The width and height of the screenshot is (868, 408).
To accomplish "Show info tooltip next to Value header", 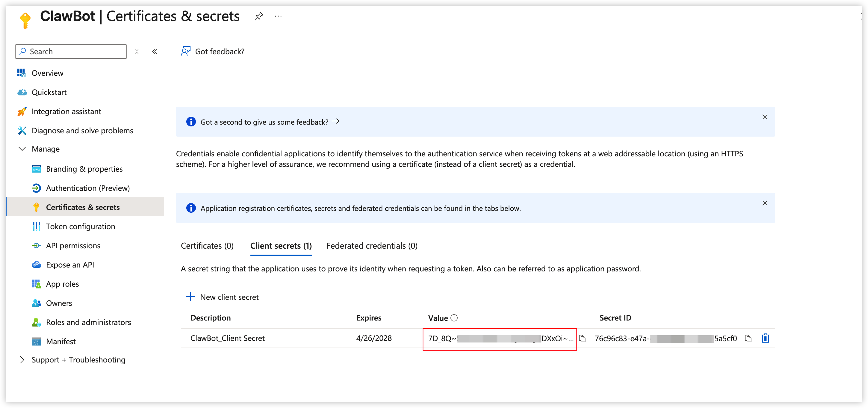I will (x=454, y=318).
